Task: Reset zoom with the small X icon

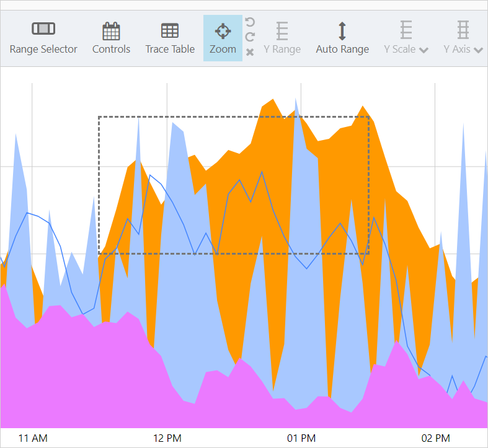Action: (x=250, y=52)
